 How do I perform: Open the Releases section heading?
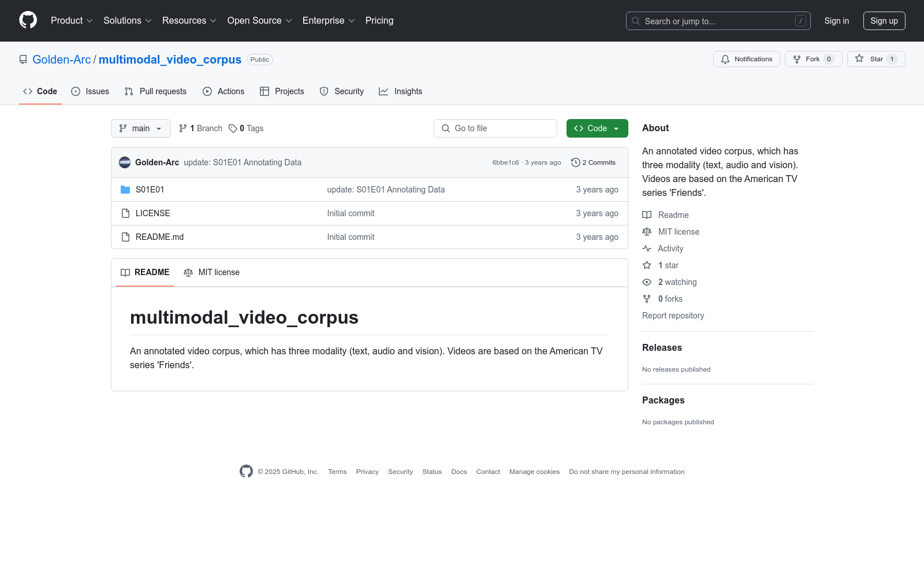coord(662,347)
